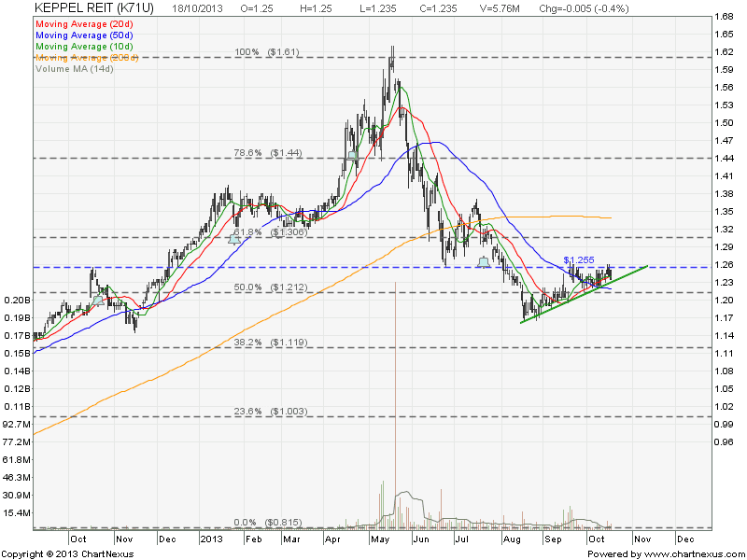Viewport: 747px width, 560px height.
Task: Click the date 18/10/2013 in the header
Action: (197, 8)
